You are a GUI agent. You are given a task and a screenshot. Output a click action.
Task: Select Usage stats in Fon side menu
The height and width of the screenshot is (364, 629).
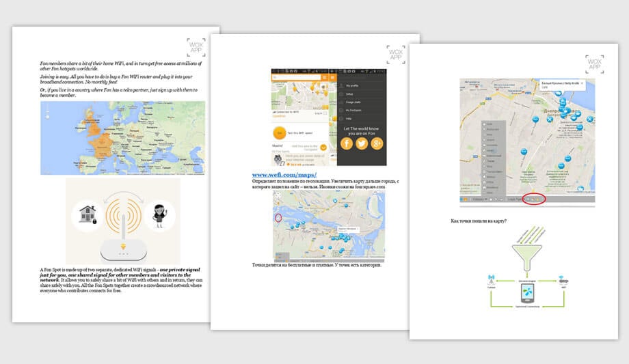click(x=353, y=102)
